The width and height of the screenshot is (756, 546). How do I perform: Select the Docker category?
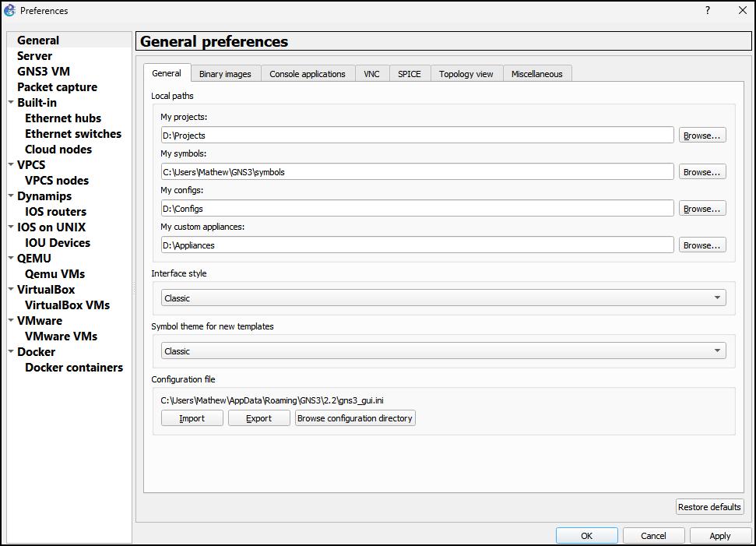click(x=36, y=351)
